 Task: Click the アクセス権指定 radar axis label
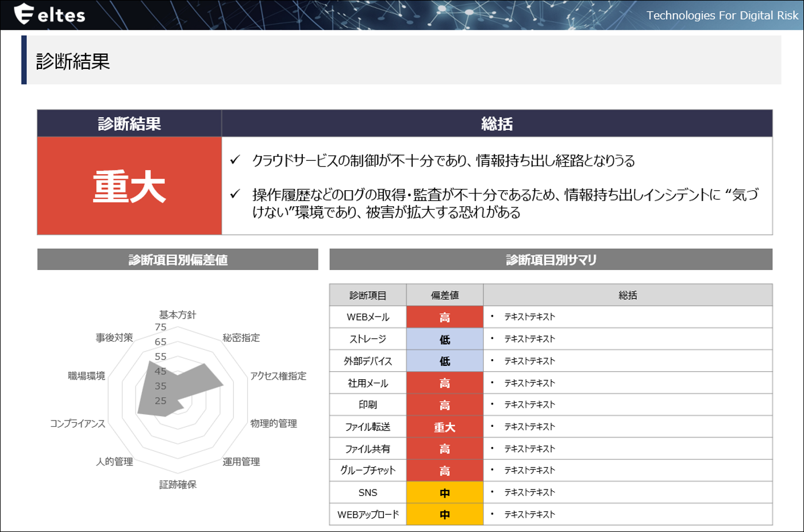click(x=278, y=376)
